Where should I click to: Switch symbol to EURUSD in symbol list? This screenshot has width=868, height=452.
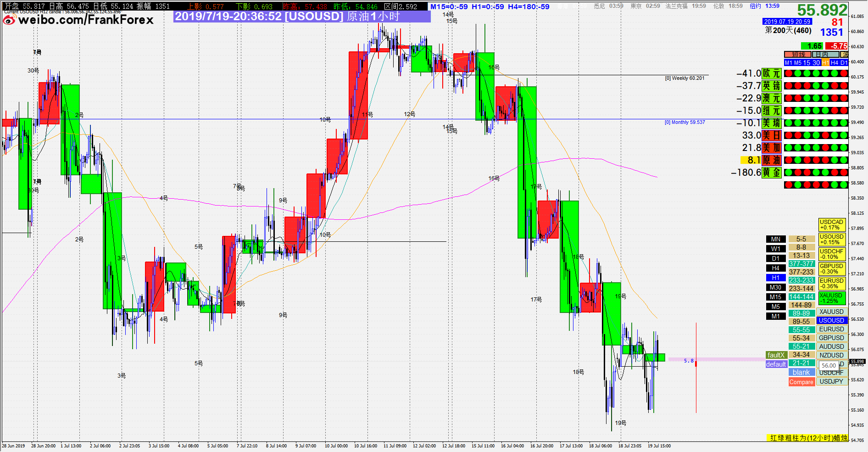(832, 329)
